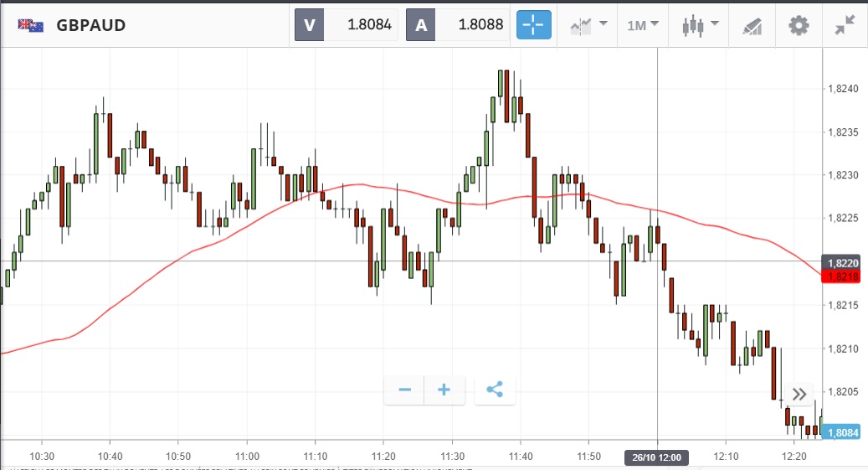Toggle the crosshair cursor button
Viewport: 868px width, 470px height.
click(533, 25)
